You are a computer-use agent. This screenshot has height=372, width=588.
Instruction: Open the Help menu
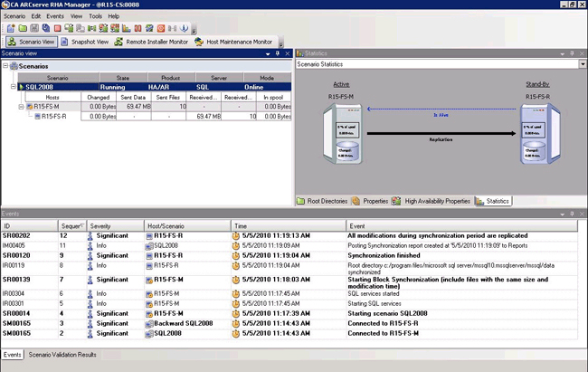pyautogui.click(x=114, y=16)
